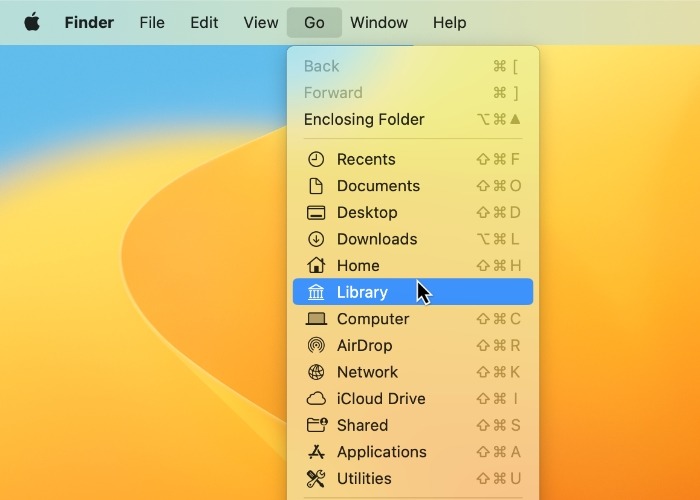Image resolution: width=700 pixels, height=500 pixels.
Task: Go to Desktop folder
Action: [x=413, y=212]
